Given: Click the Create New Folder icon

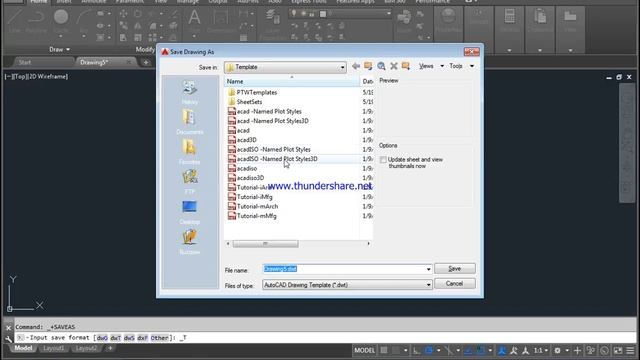Looking at the screenshot, I should (405, 66).
